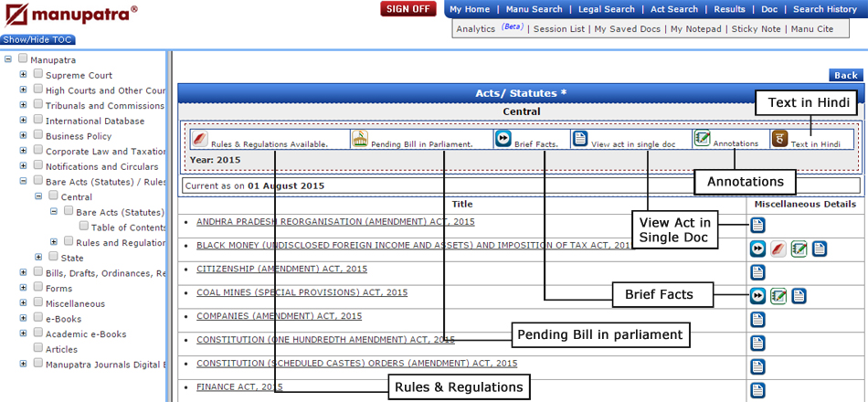The height and width of the screenshot is (402, 868).
Task: View Constitution Scheduled Castes Orders Act single doc
Action: point(757,366)
